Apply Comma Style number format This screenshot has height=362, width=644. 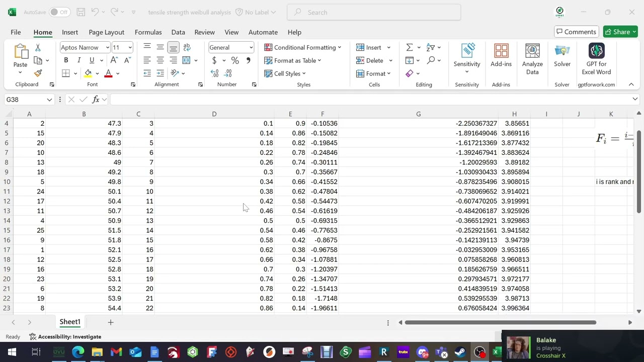[248, 60]
